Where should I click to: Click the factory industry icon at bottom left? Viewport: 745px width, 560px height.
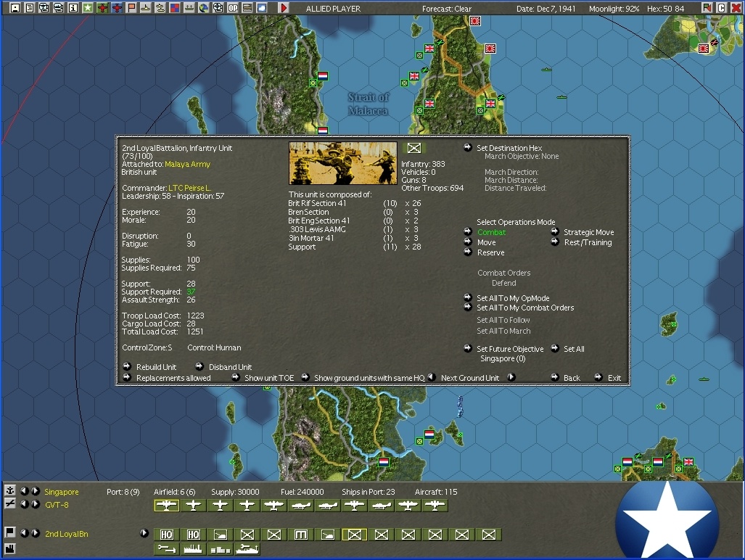[10, 548]
